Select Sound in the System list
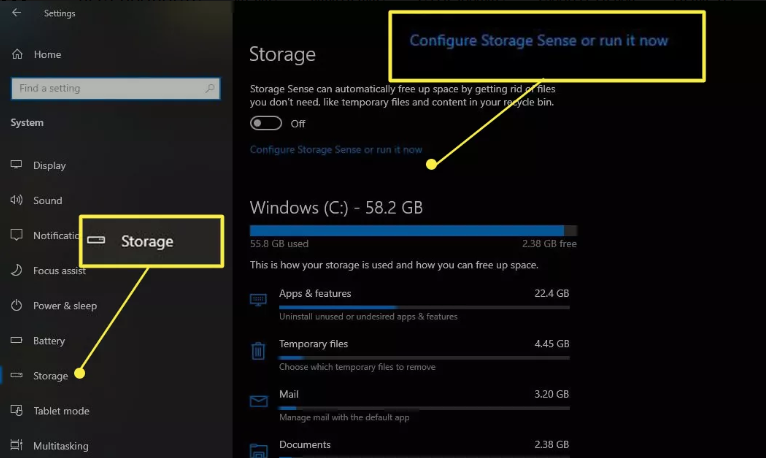The height and width of the screenshot is (458, 766). [x=47, y=201]
